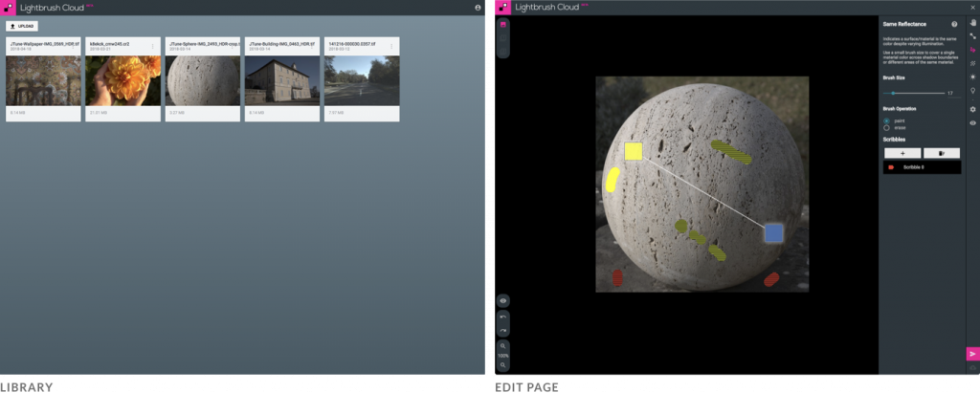Click the undo arrow in left canvas toolbar
The width and height of the screenshot is (980, 393).
[503, 317]
